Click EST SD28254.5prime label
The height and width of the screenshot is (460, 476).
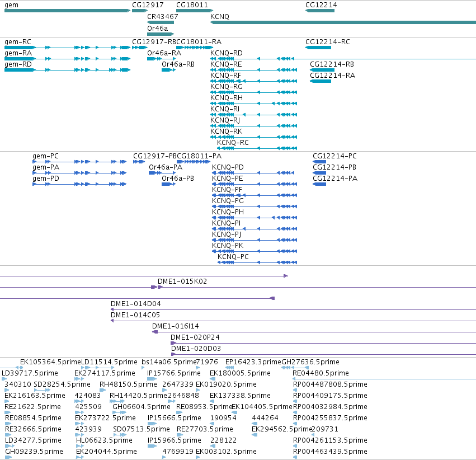tap(62, 384)
